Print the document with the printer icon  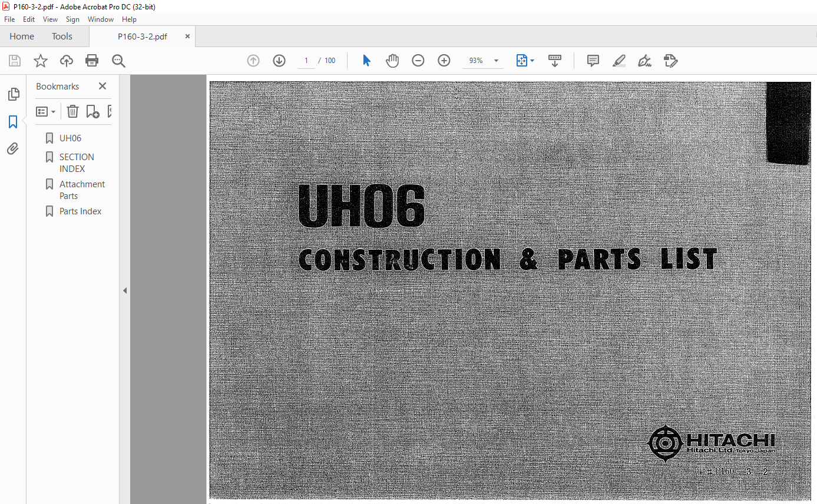coord(92,61)
